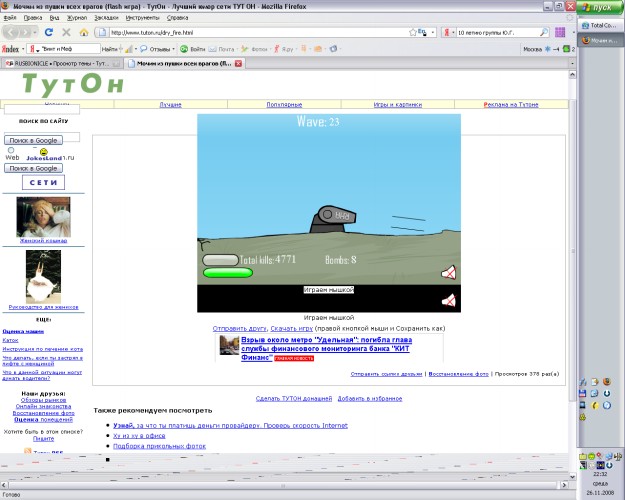Toggle the speaker icon on the black strip
Screen dimensions: 625x500
point(449,300)
